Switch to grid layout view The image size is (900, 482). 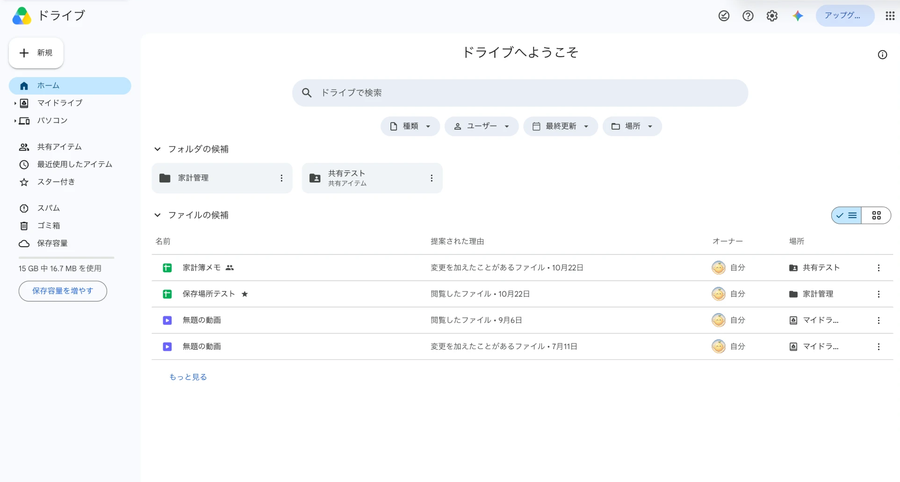tap(876, 215)
